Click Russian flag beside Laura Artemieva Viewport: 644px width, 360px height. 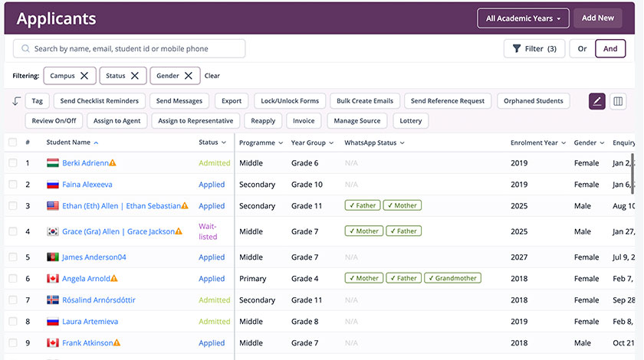pyautogui.click(x=53, y=322)
